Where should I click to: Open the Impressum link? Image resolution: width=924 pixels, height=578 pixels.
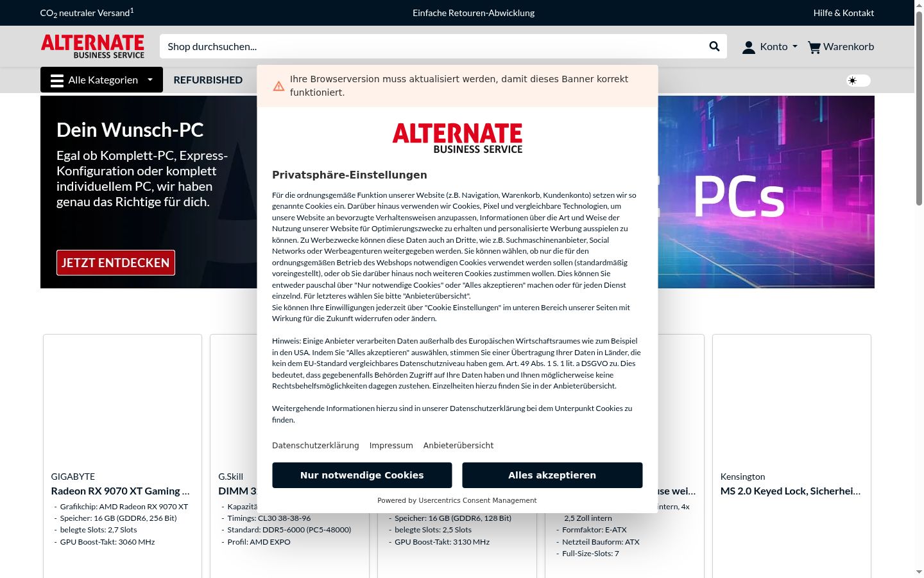click(391, 445)
